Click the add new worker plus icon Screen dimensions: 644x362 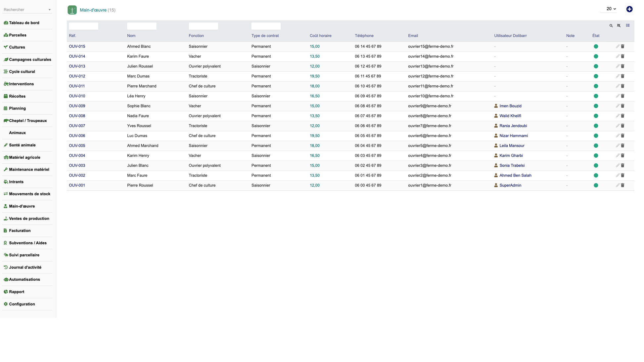(629, 9)
